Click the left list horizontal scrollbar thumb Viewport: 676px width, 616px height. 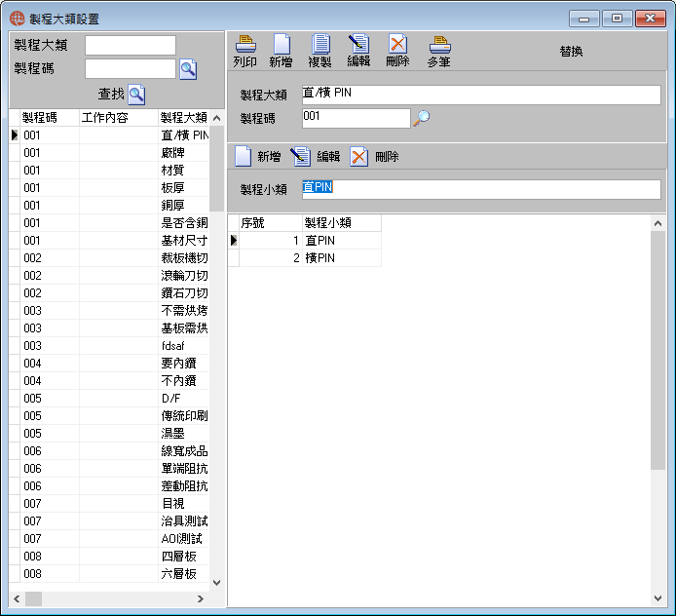pyautogui.click(x=34, y=598)
